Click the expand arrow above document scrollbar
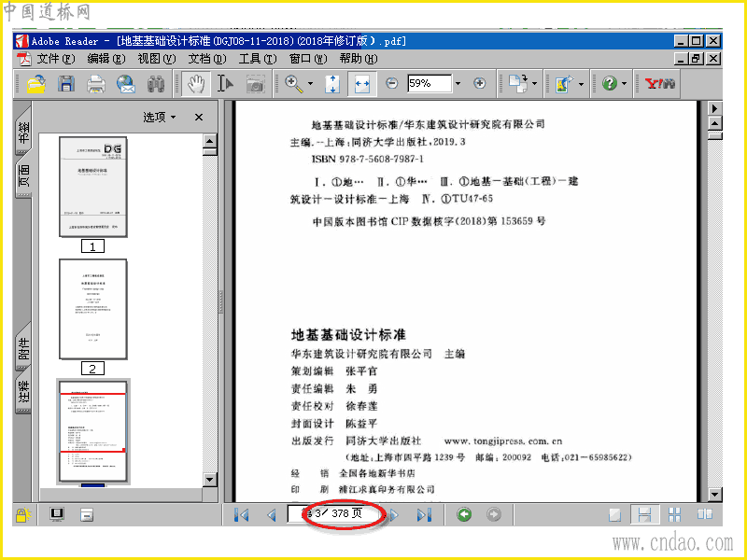 (x=714, y=108)
